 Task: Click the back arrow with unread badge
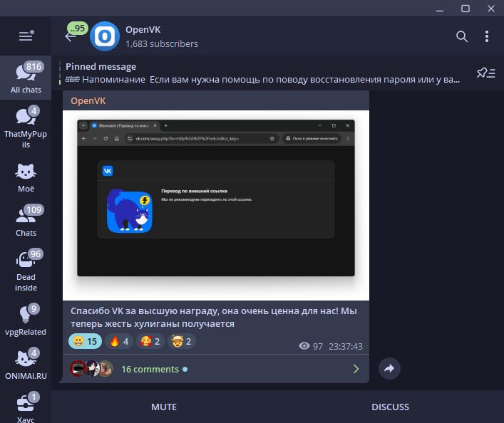point(71,36)
